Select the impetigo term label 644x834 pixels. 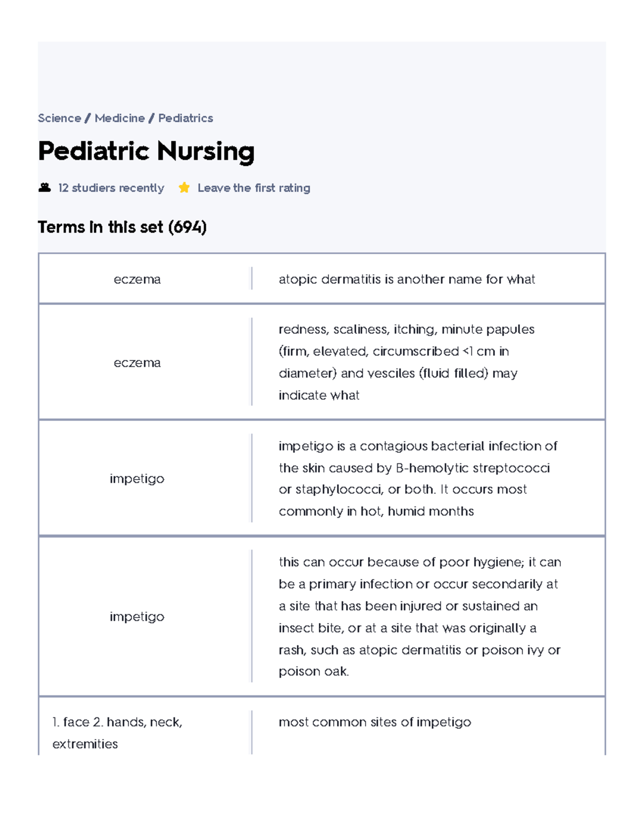point(137,479)
